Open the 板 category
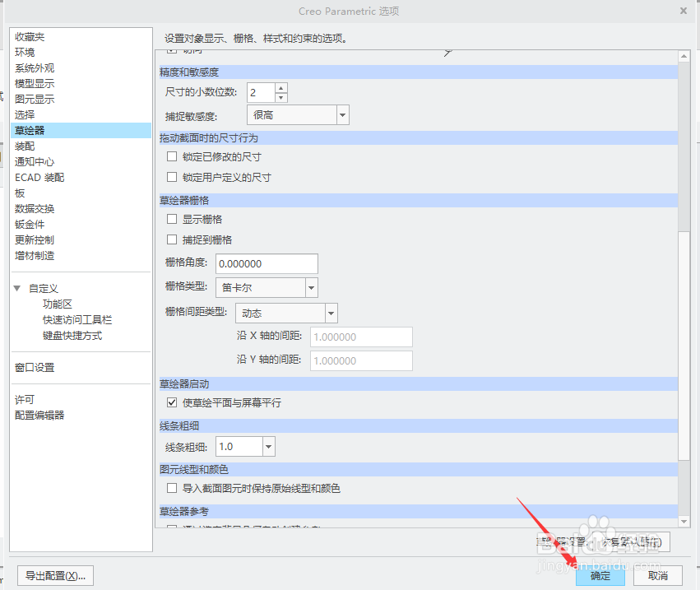Image resolution: width=700 pixels, height=590 pixels. click(x=20, y=193)
